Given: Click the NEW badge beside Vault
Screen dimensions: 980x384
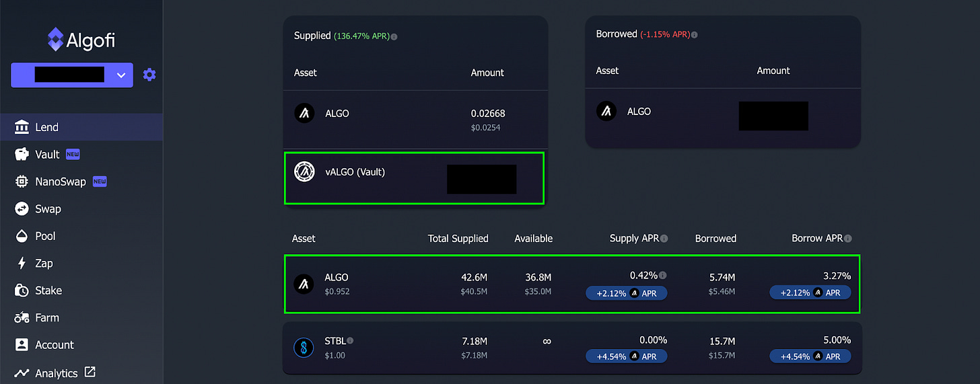Looking at the screenshot, I should click(73, 154).
